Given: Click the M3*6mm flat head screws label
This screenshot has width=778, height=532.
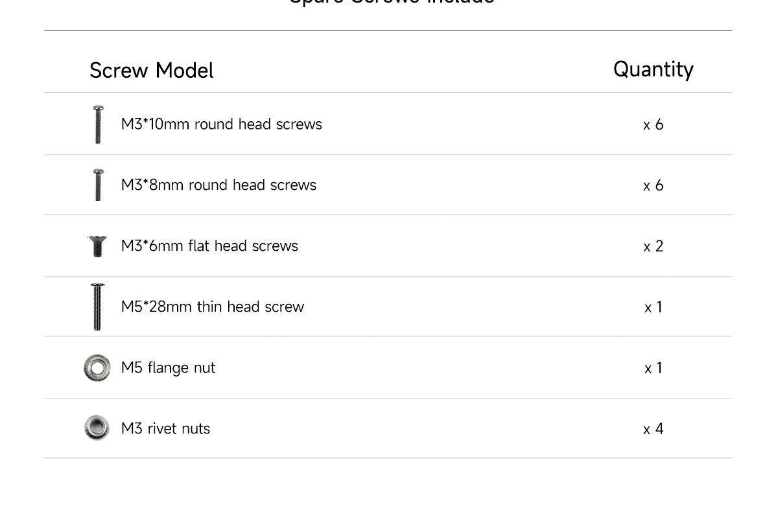Looking at the screenshot, I should click(x=209, y=246).
